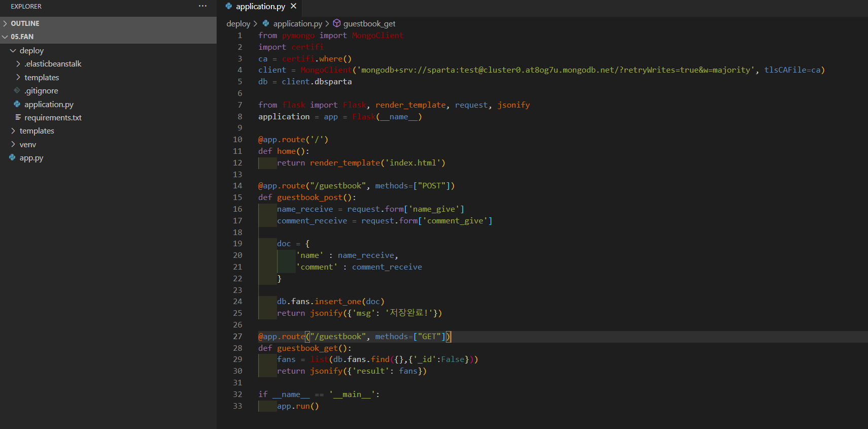
Task: Open app.py in explorer
Action: pyautogui.click(x=31, y=158)
